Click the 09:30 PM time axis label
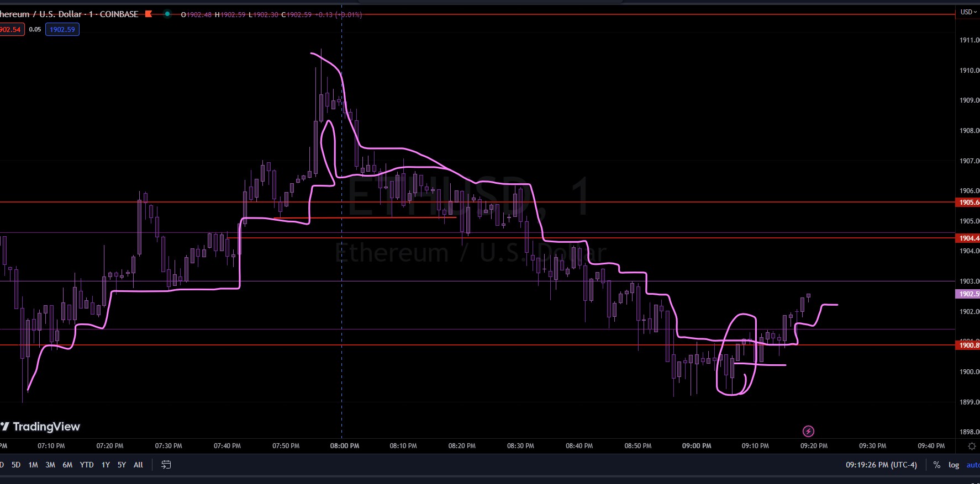 (x=873, y=445)
